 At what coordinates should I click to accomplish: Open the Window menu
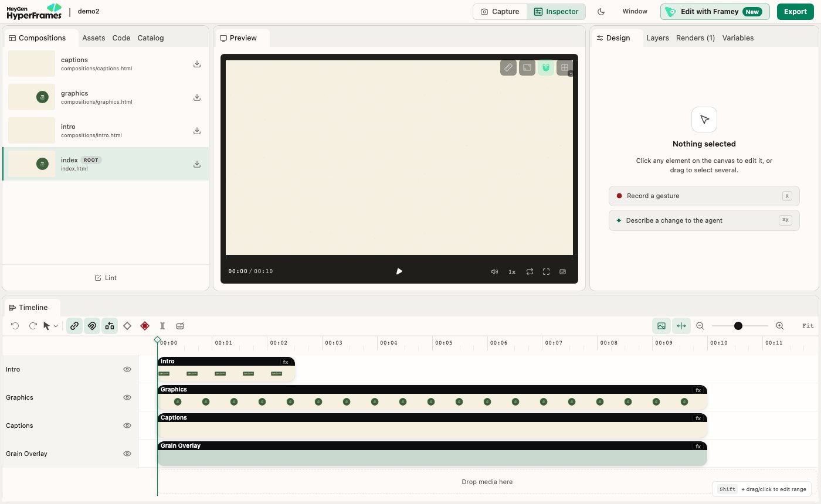click(635, 12)
